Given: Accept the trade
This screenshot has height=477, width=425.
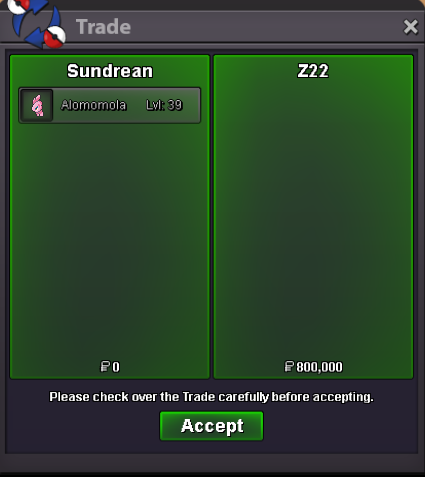Looking at the screenshot, I should 211,426.
